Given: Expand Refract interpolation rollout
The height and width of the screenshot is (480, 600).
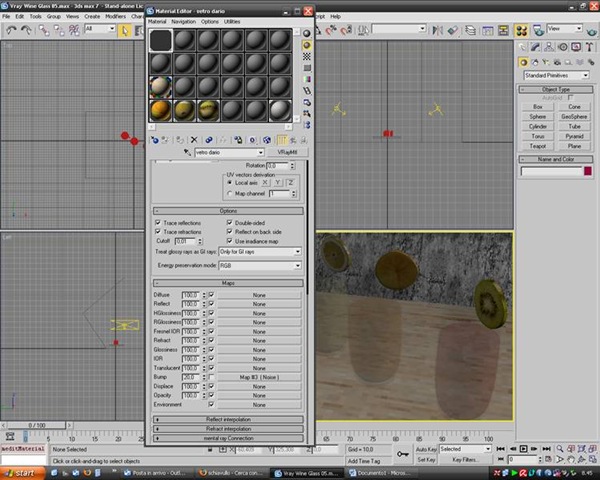Looking at the screenshot, I should click(228, 429).
